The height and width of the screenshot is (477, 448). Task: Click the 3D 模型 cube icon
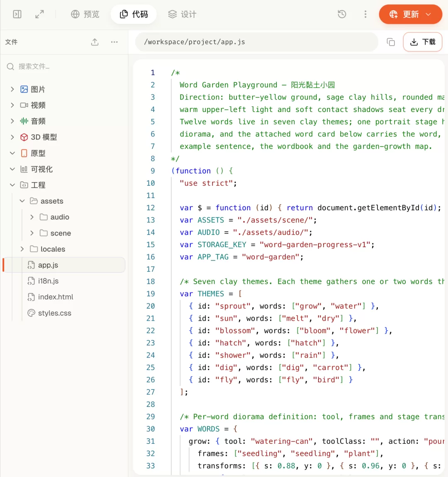click(x=24, y=137)
